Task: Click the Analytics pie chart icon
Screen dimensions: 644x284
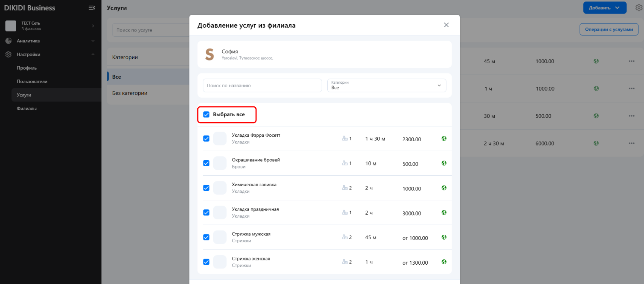Action: pos(8,41)
